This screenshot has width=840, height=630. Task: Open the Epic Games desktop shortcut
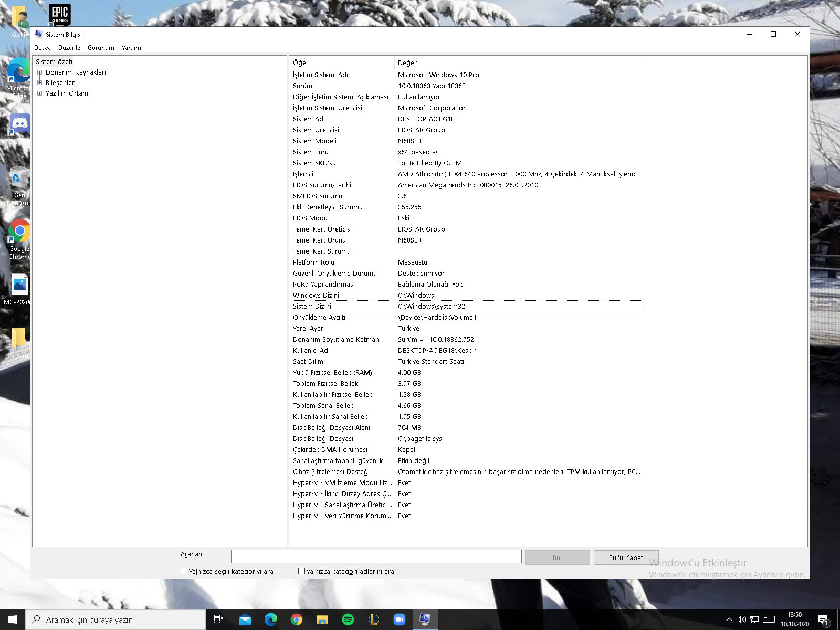(60, 14)
